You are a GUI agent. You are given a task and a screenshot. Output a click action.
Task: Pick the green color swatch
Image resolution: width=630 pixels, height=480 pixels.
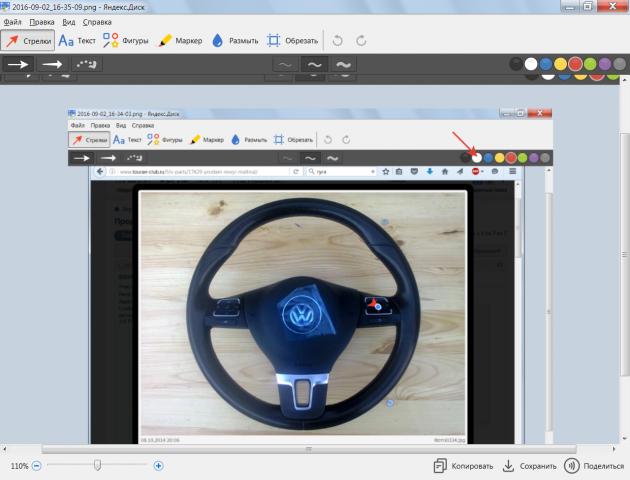[x=590, y=64]
